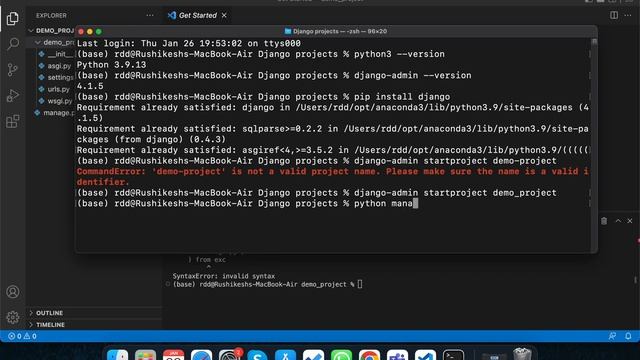Open the Search view in the activity bar
Screen dimensions: 640x360
coord(13,44)
